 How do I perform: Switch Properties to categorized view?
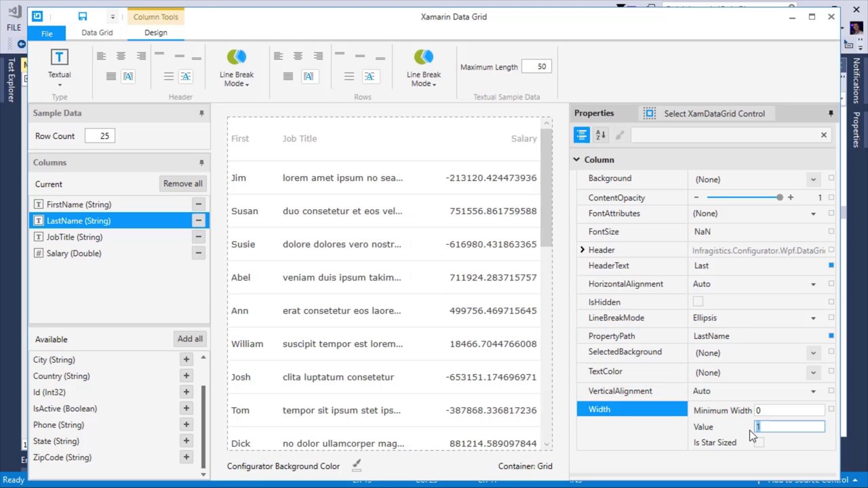click(x=582, y=135)
